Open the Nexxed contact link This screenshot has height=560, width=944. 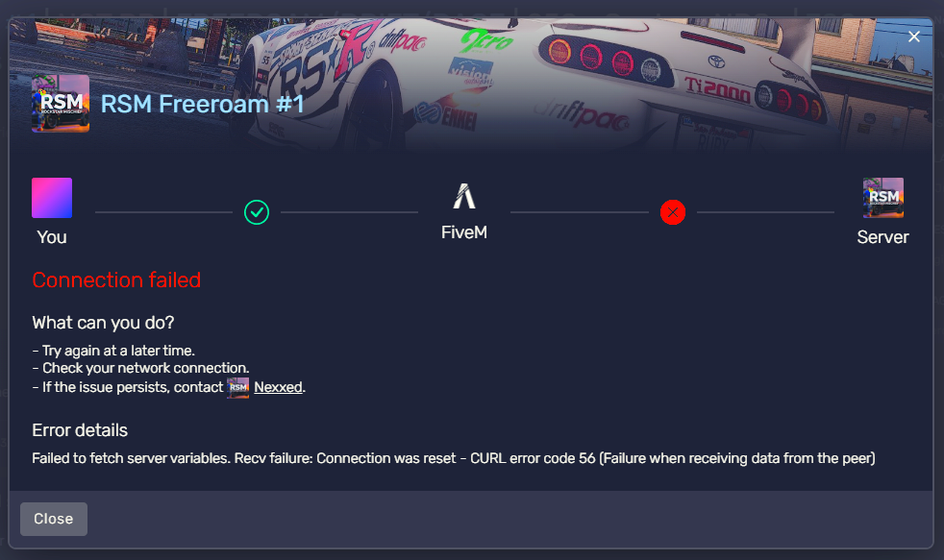coord(278,387)
